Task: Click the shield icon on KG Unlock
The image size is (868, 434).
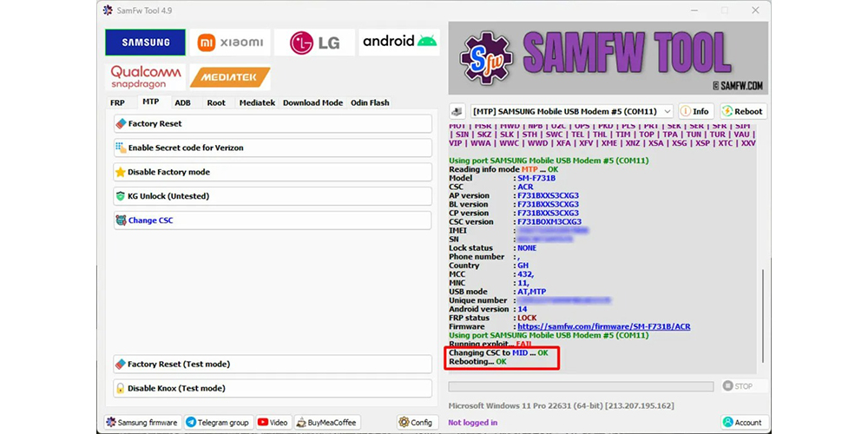Action: pyautogui.click(x=121, y=196)
